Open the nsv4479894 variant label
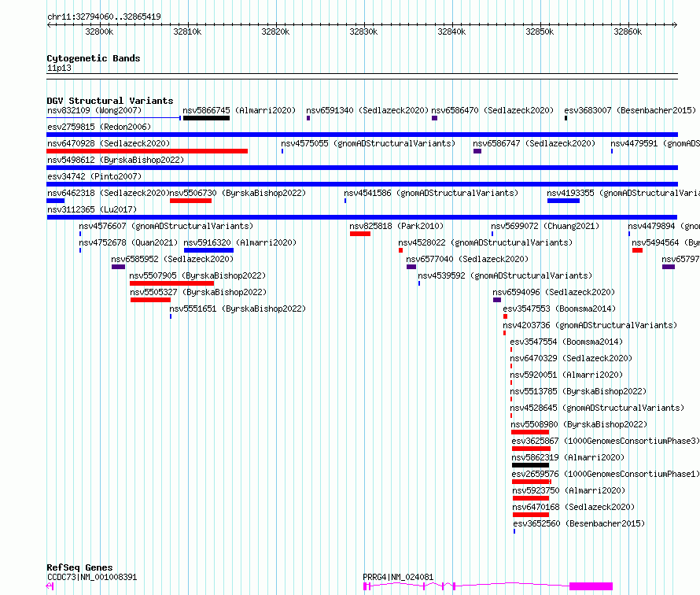700x595 pixels. click(x=663, y=226)
